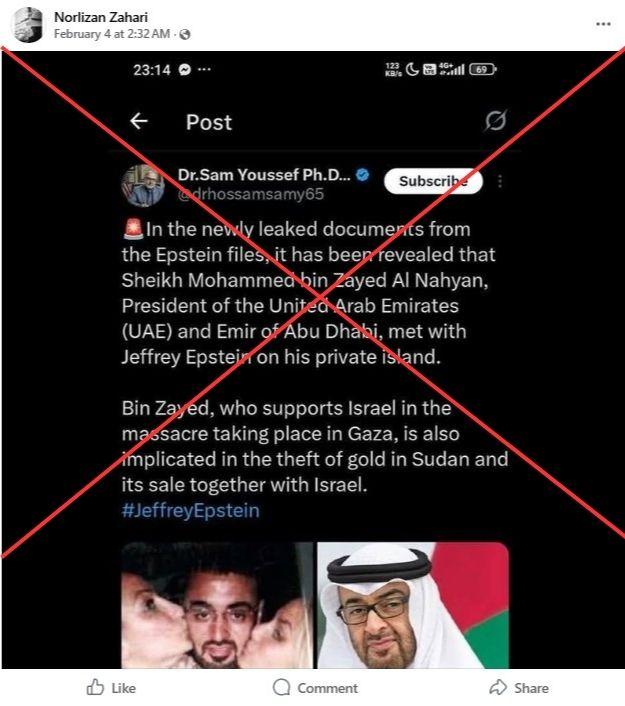Click the blue verified badge
The height and width of the screenshot is (706, 625).
point(362,175)
